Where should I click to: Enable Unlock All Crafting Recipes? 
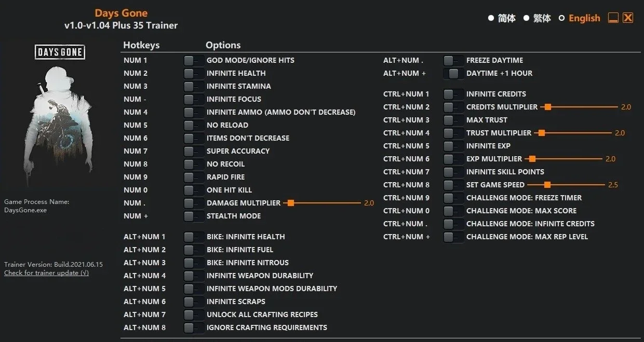[193, 314]
